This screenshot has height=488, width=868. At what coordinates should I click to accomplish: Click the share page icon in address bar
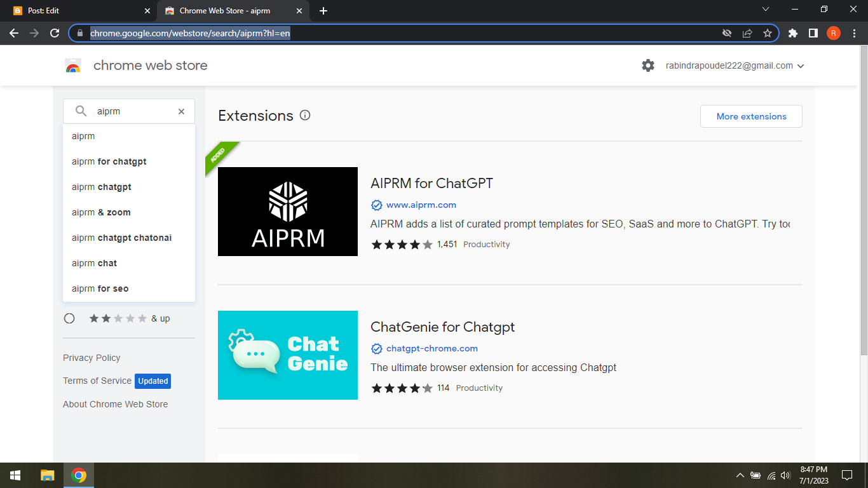tap(747, 33)
